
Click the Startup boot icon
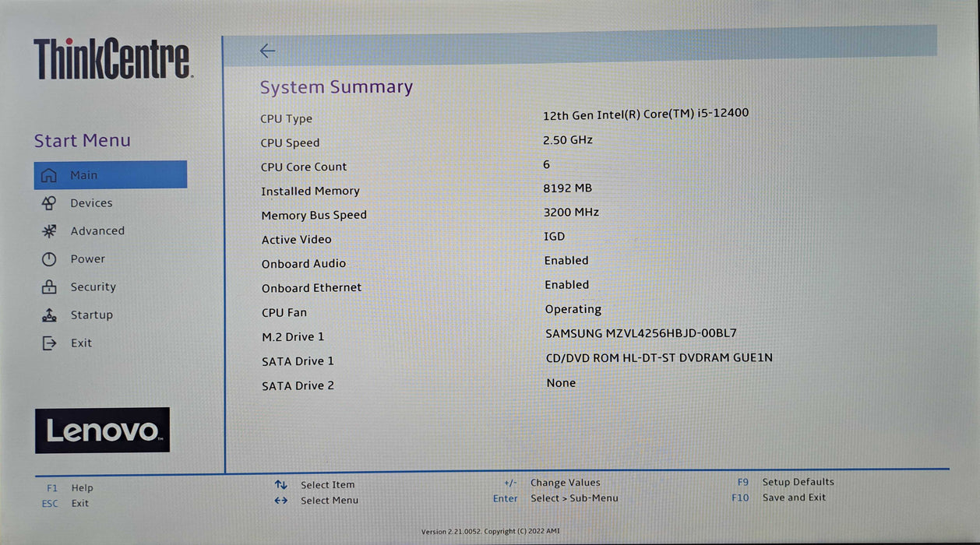49,315
